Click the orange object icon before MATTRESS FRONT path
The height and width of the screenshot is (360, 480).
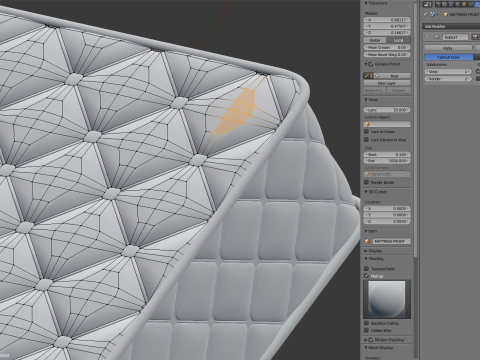pyautogui.click(x=446, y=15)
